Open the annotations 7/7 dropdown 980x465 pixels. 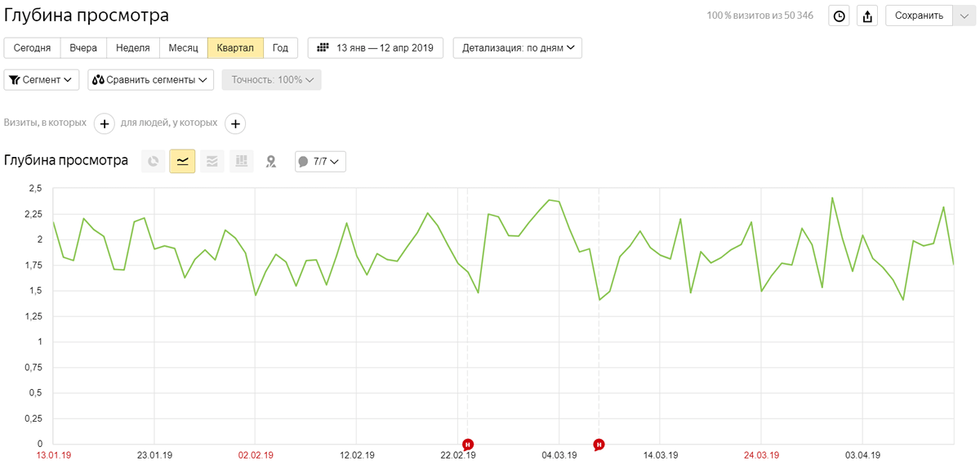point(320,162)
